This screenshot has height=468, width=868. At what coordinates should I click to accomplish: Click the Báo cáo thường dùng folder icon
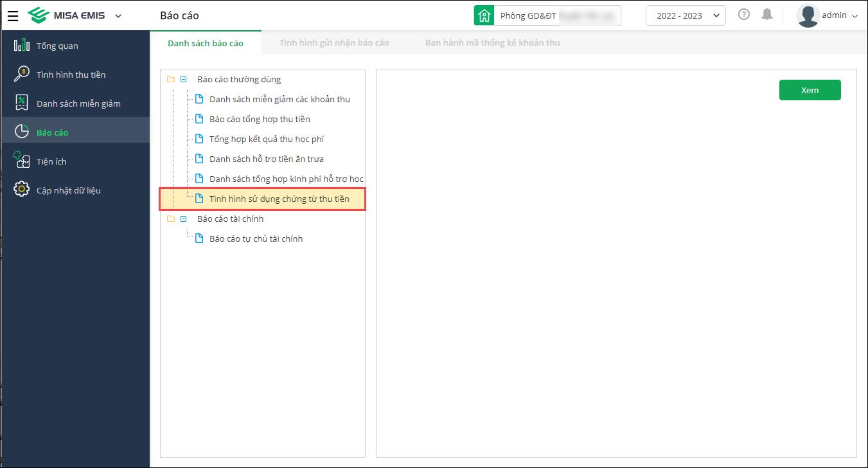click(170, 80)
